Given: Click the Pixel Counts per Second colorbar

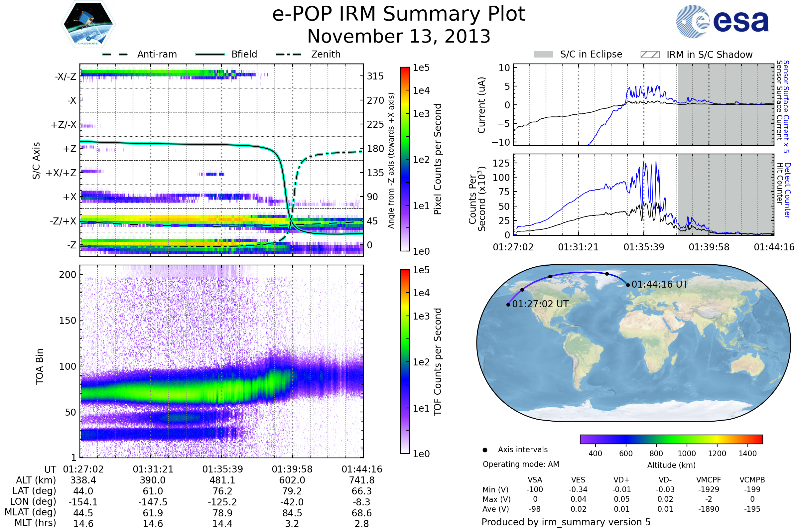Looking at the screenshot, I should pyautogui.click(x=405, y=159).
